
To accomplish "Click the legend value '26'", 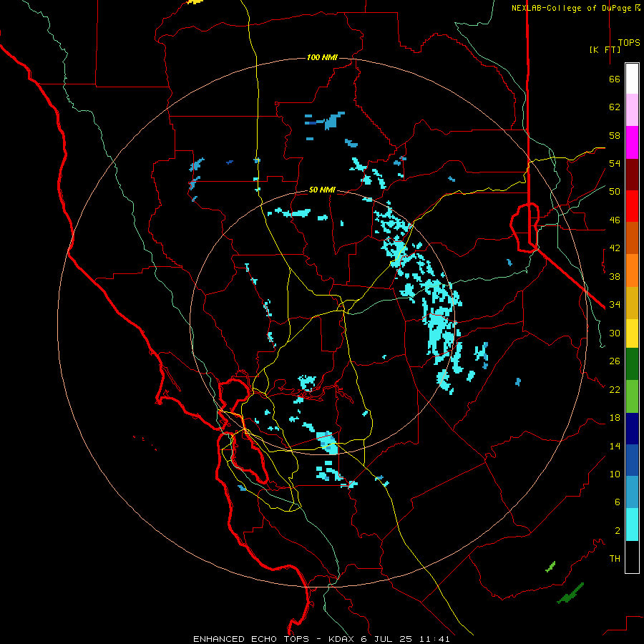I will point(615,361).
